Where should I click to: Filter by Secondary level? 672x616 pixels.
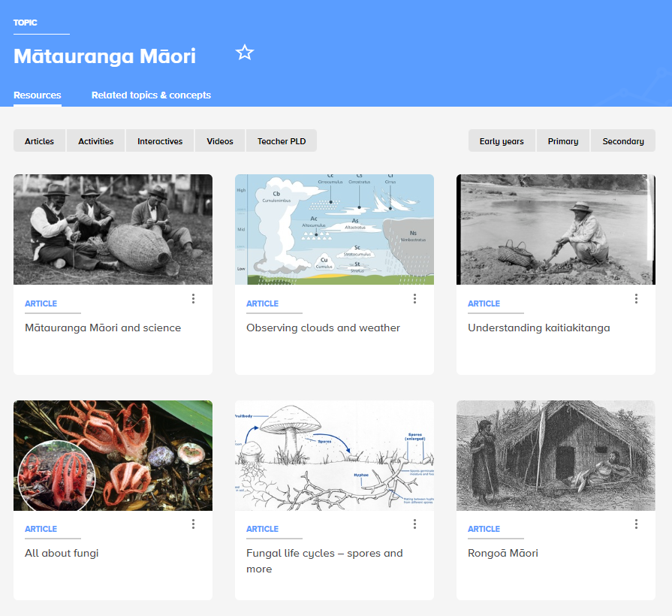click(623, 141)
